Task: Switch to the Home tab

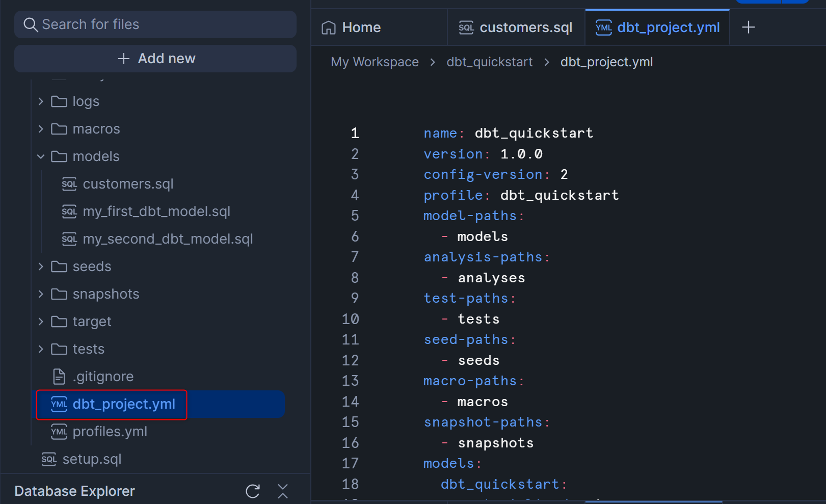Action: pos(352,28)
